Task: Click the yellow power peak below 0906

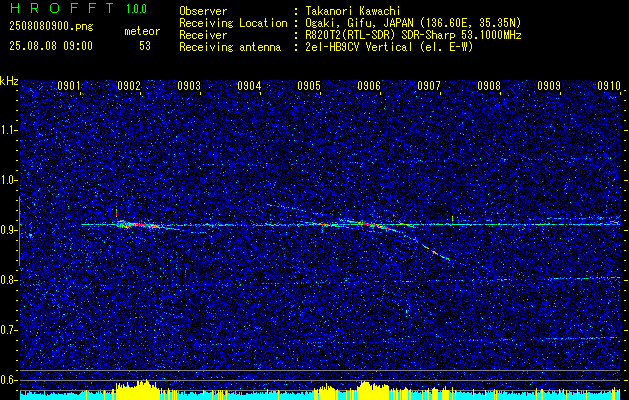Action: pyautogui.click(x=373, y=390)
